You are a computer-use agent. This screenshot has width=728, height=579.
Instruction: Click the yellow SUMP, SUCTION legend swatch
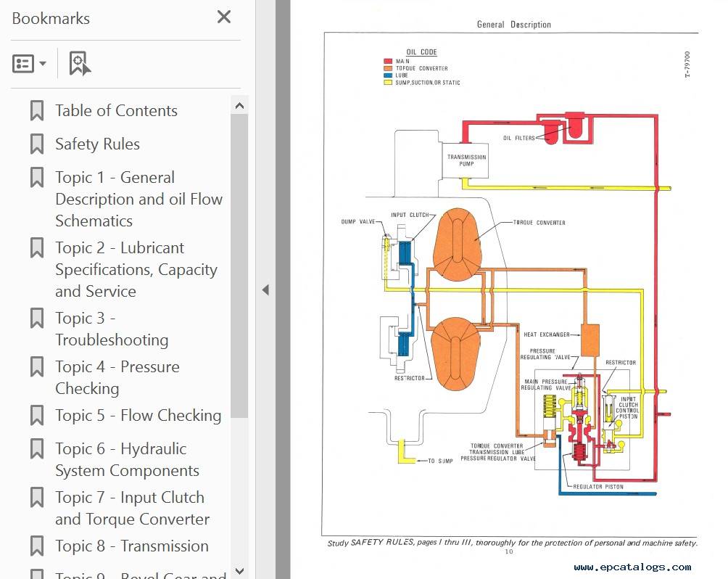[388, 83]
